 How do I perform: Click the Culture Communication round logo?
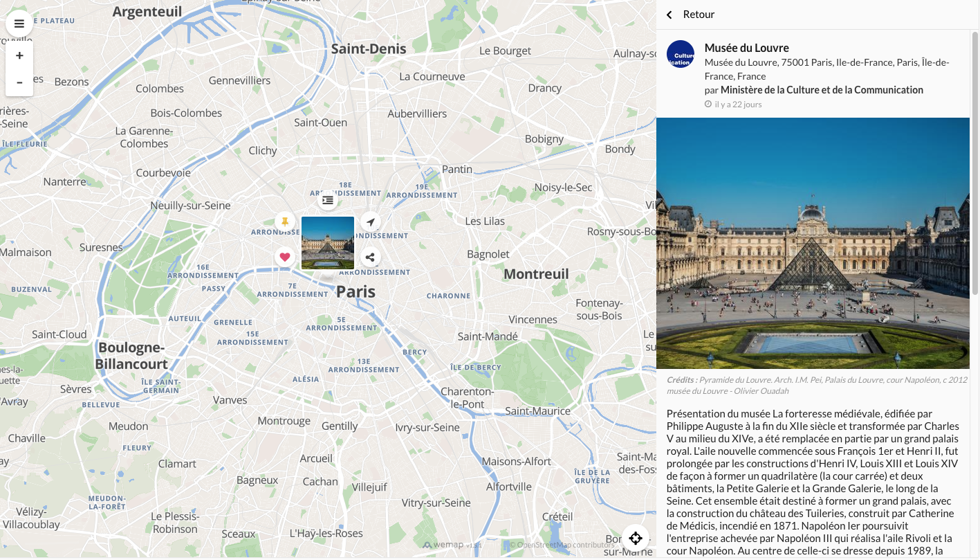pos(680,54)
